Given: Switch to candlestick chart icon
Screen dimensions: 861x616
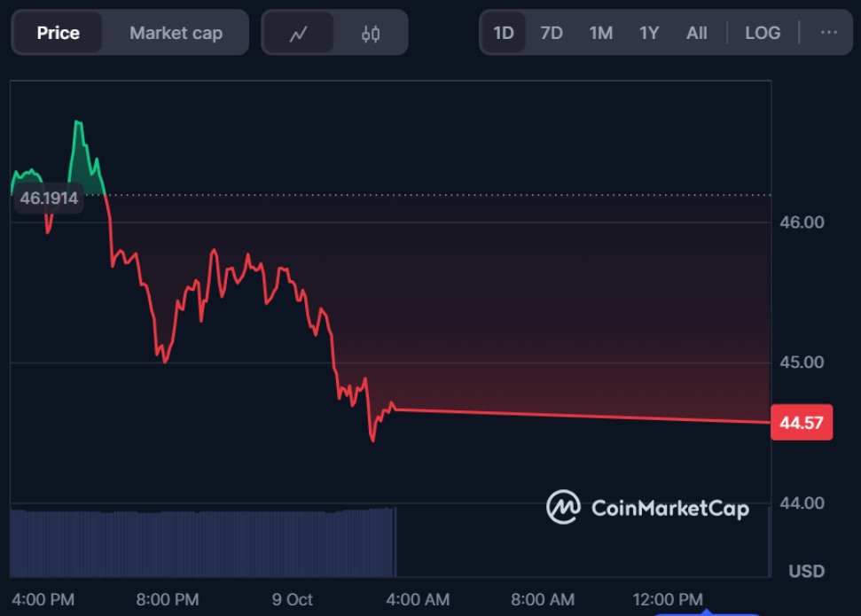Looking at the screenshot, I should tap(371, 34).
